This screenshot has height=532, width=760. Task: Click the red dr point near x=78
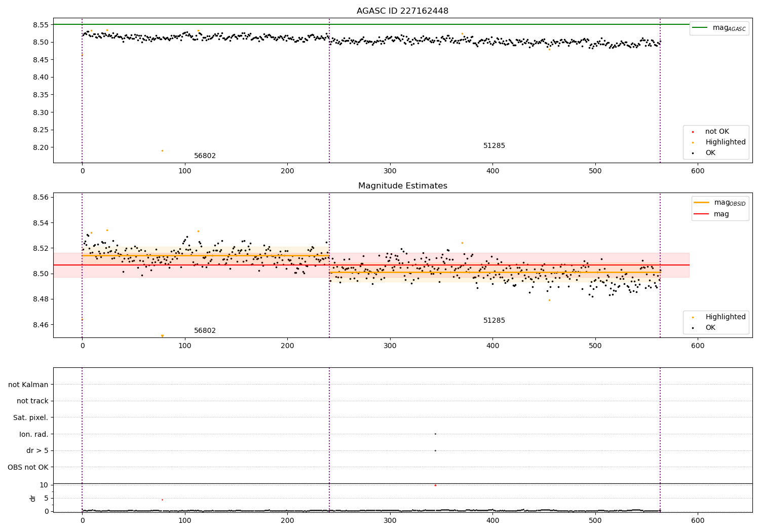[162, 500]
